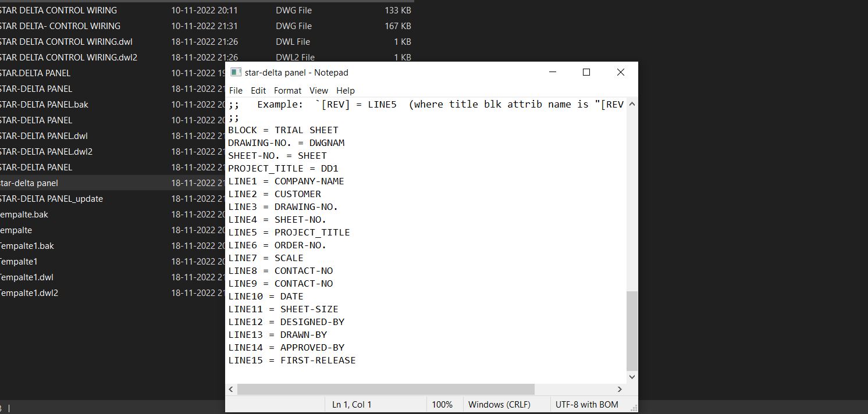Open the File menu in Notepad
The image size is (868, 414).
(x=236, y=91)
